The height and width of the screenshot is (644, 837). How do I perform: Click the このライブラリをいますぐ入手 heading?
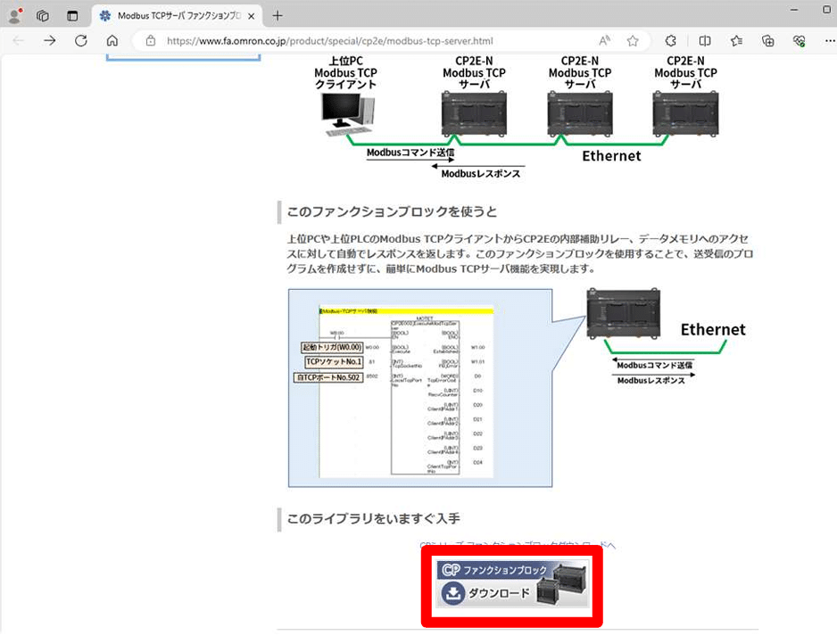(x=373, y=518)
